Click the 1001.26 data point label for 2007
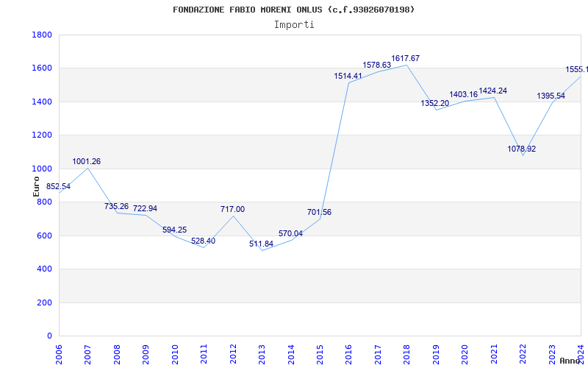 click(x=87, y=161)
